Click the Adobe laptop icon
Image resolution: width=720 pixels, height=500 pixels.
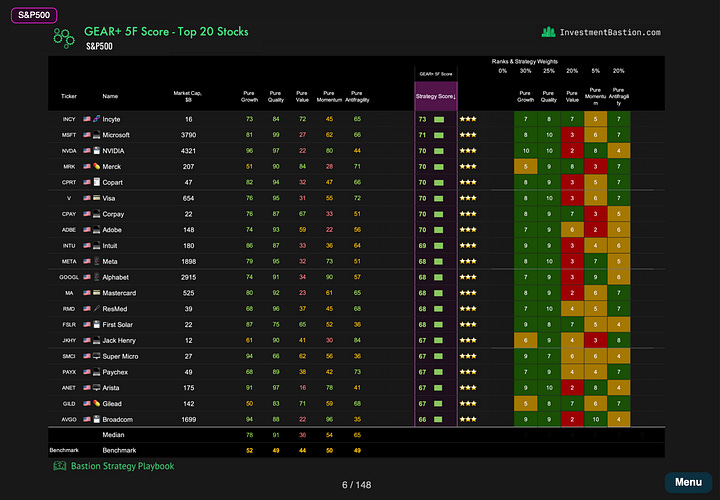click(x=96, y=230)
